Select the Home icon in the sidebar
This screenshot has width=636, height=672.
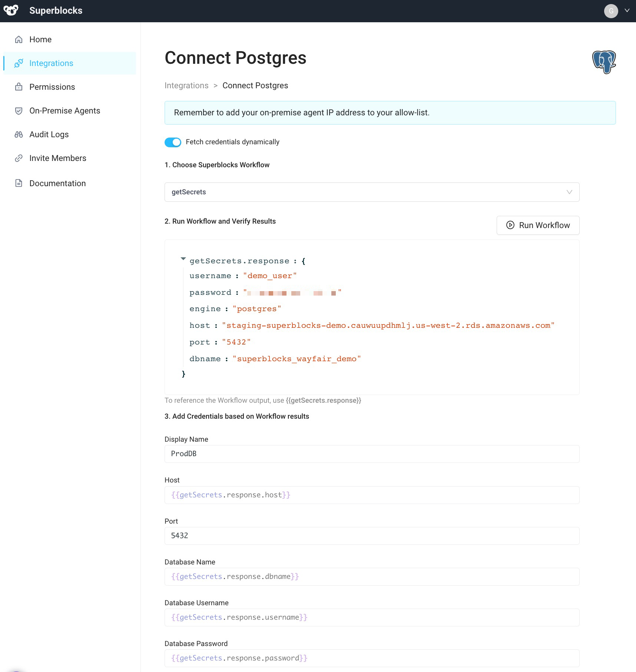pos(19,39)
